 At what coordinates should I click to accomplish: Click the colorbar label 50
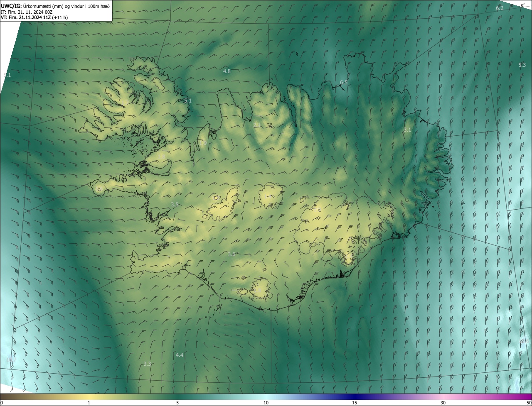(x=529, y=403)
